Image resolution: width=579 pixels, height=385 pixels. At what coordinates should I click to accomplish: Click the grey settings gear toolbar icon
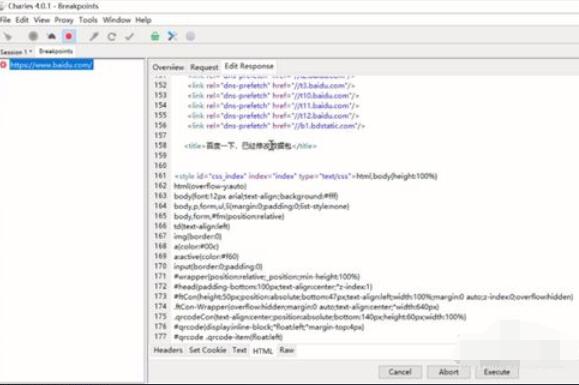(x=190, y=36)
